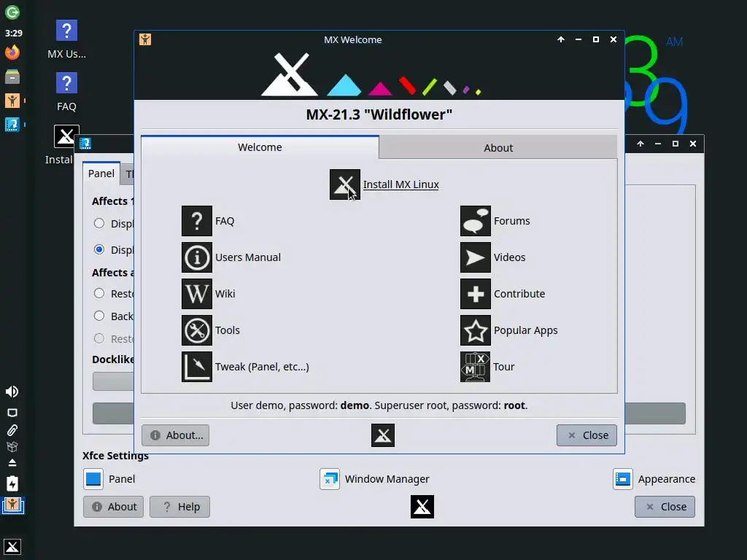Open the Forums speech bubbles icon

pyautogui.click(x=476, y=221)
